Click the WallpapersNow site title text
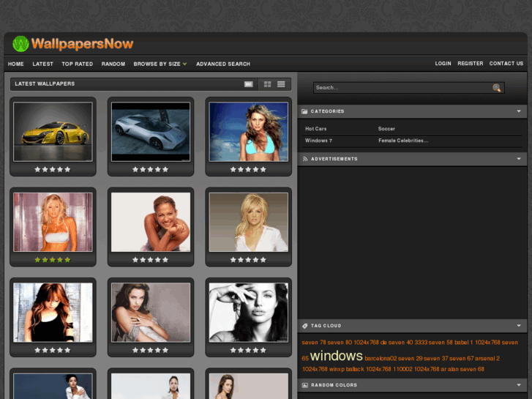The width and height of the screenshot is (532, 399). tap(82, 44)
